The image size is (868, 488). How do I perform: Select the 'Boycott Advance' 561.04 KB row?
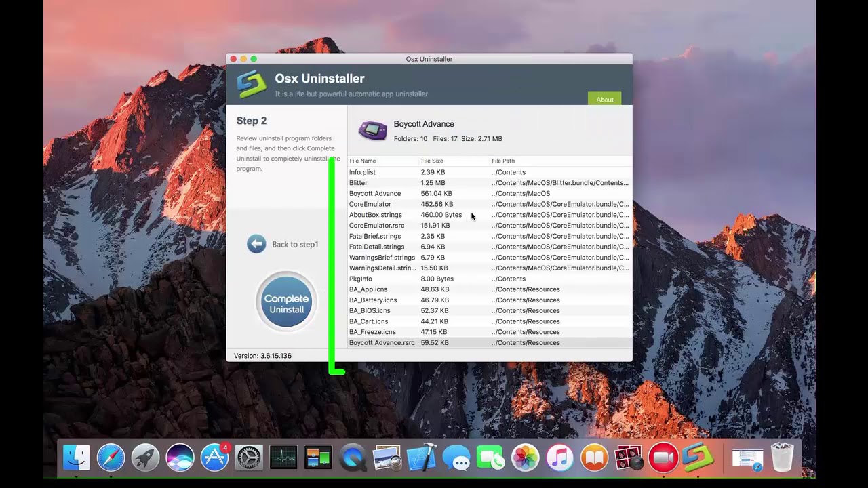(x=490, y=193)
